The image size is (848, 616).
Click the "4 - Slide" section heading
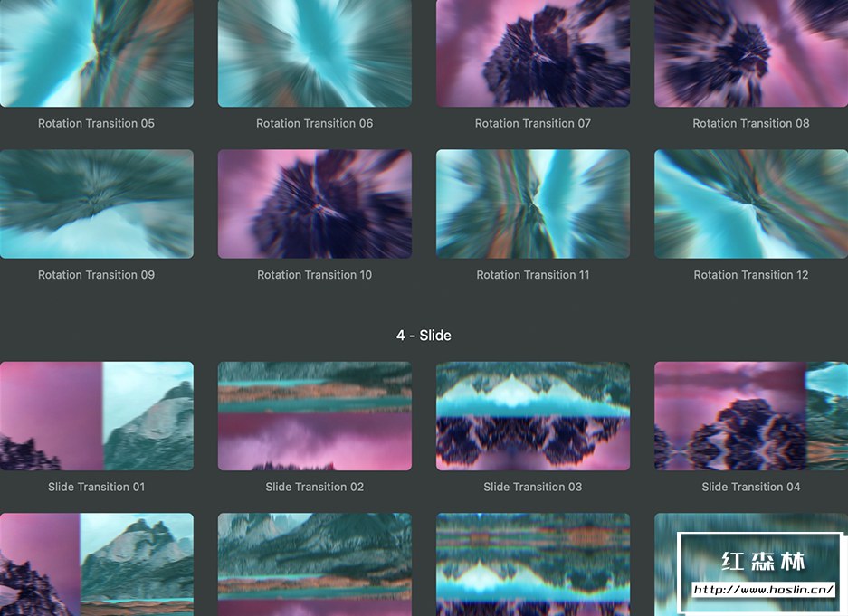424,336
